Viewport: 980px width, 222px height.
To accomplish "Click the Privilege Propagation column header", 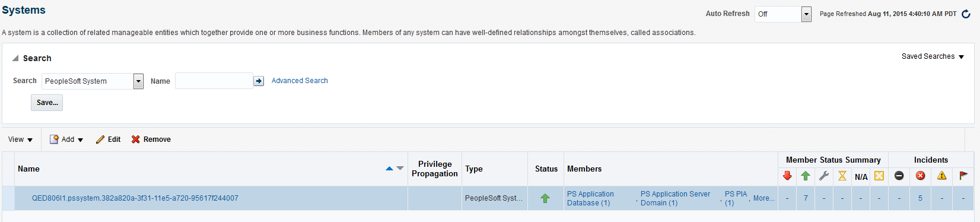I will [x=435, y=169].
